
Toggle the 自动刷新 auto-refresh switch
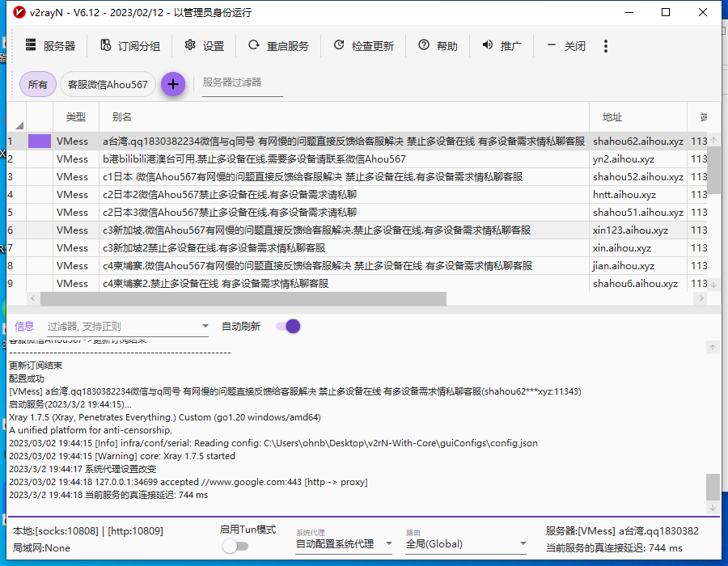click(x=287, y=325)
